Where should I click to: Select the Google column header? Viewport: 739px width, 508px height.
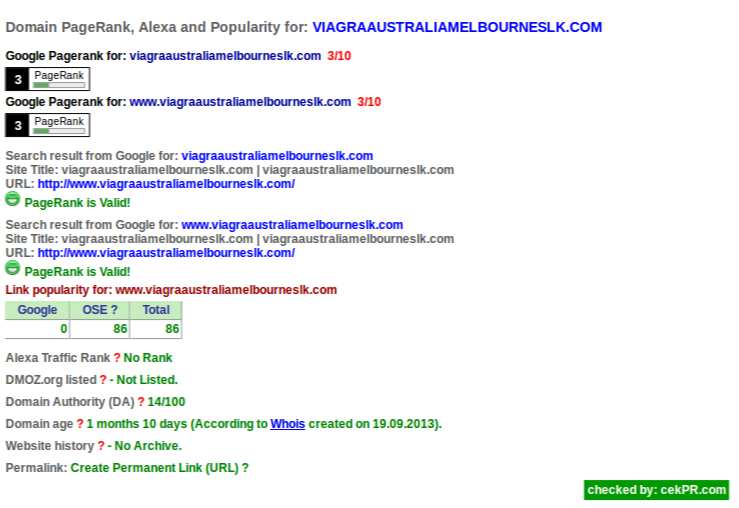(x=37, y=310)
